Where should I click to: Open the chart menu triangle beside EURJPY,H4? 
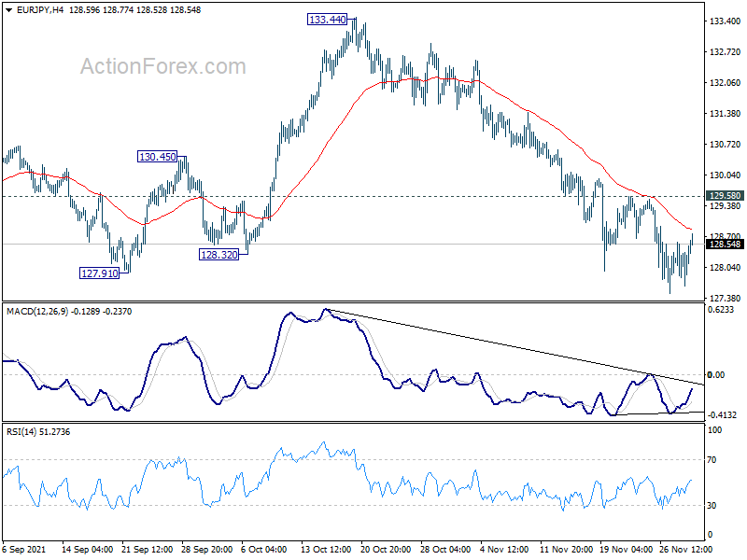[8, 10]
